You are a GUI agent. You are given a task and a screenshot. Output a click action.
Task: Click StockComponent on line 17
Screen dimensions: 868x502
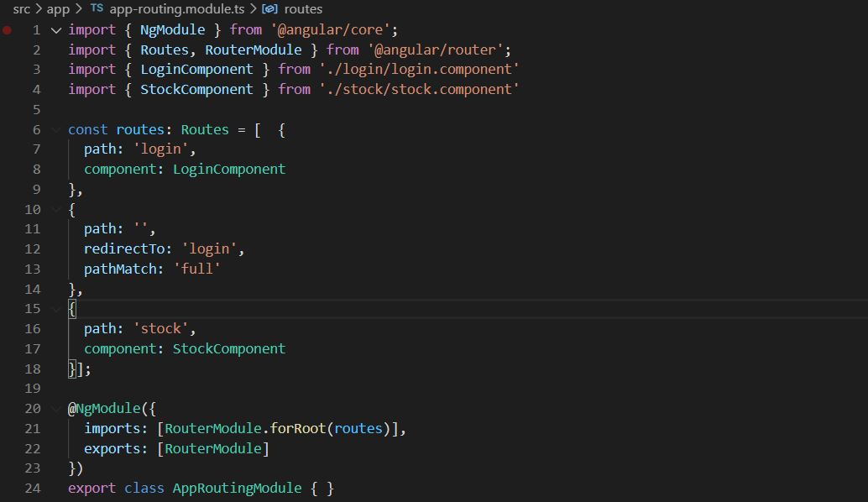click(x=229, y=349)
